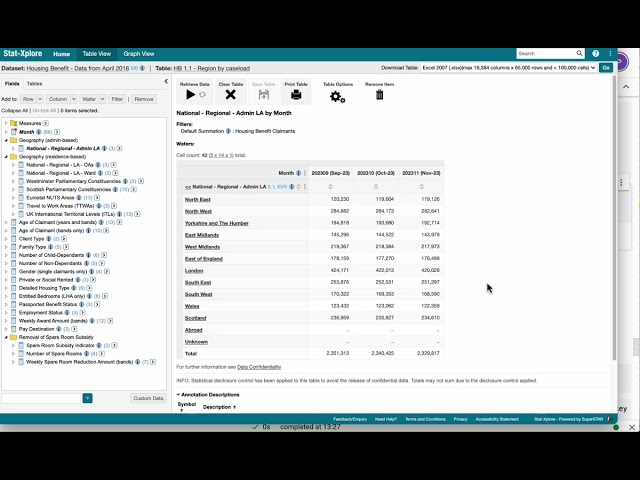This screenshot has height=480, width=640.
Task: Open the help question mark icon
Action: click(x=596, y=53)
